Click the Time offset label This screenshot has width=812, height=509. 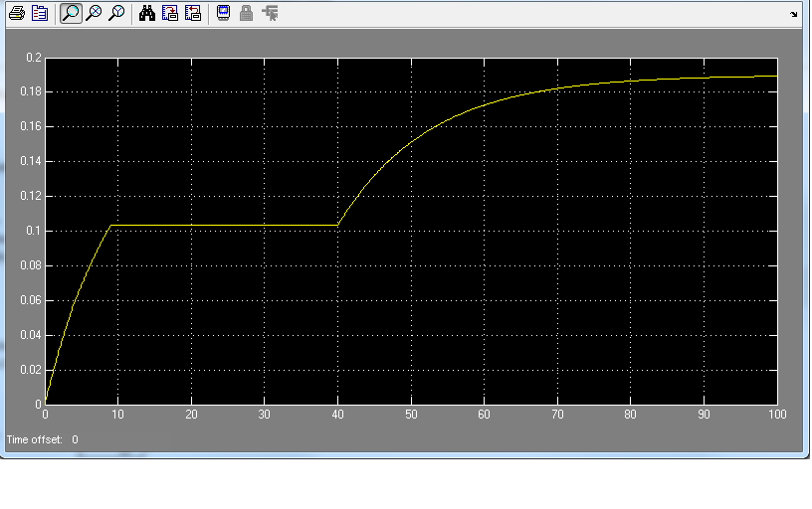35,438
